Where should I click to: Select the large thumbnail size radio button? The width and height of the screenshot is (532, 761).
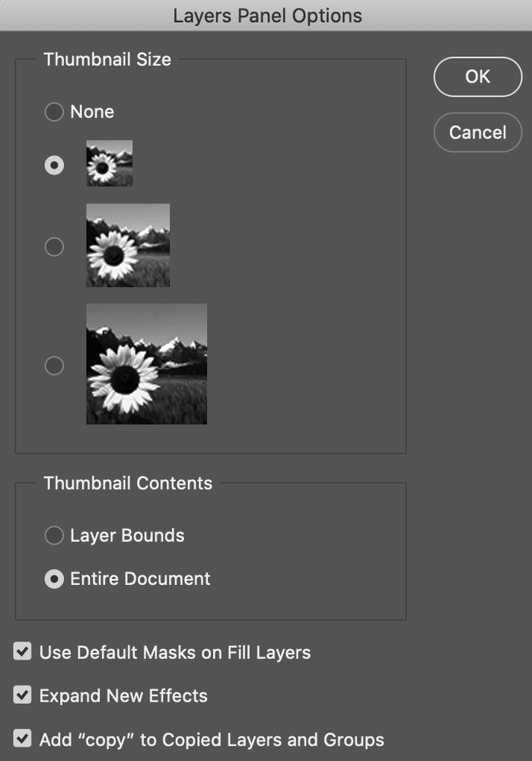[x=54, y=366]
